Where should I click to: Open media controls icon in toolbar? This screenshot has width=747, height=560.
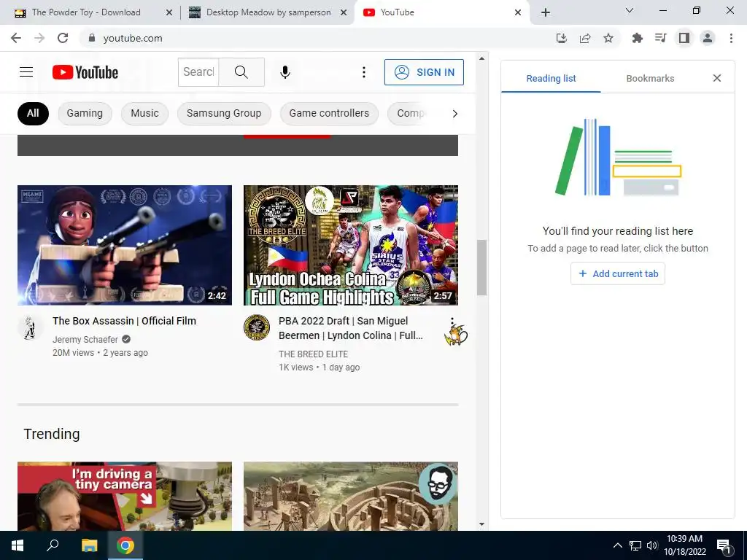(660, 38)
